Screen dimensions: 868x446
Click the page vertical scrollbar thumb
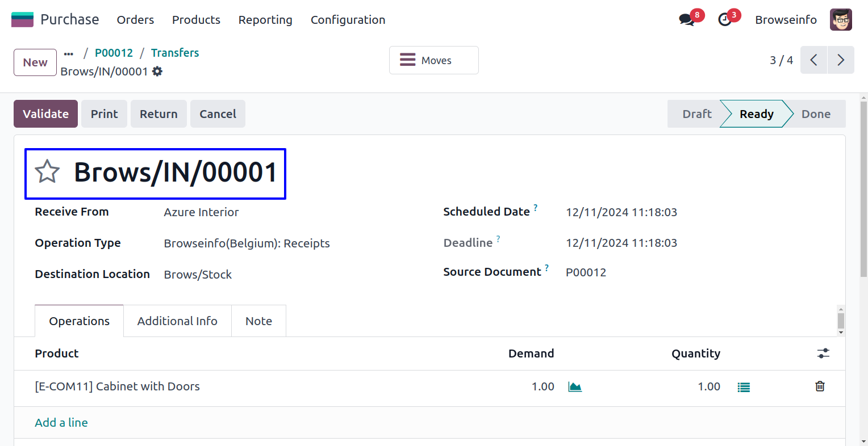pyautogui.click(x=863, y=189)
